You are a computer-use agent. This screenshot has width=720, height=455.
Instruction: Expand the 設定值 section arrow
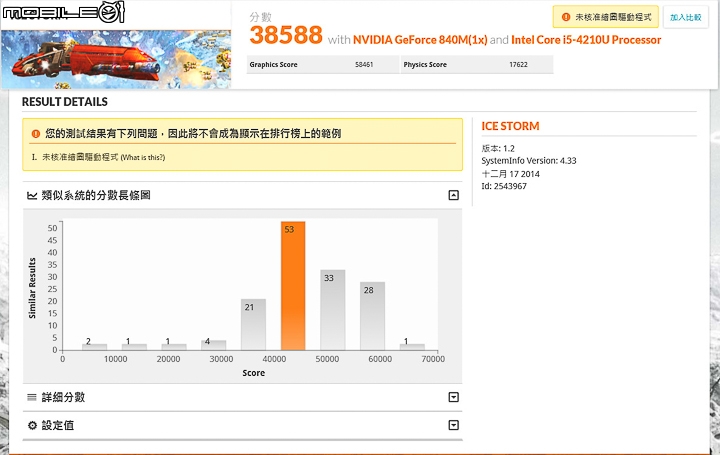(453, 425)
